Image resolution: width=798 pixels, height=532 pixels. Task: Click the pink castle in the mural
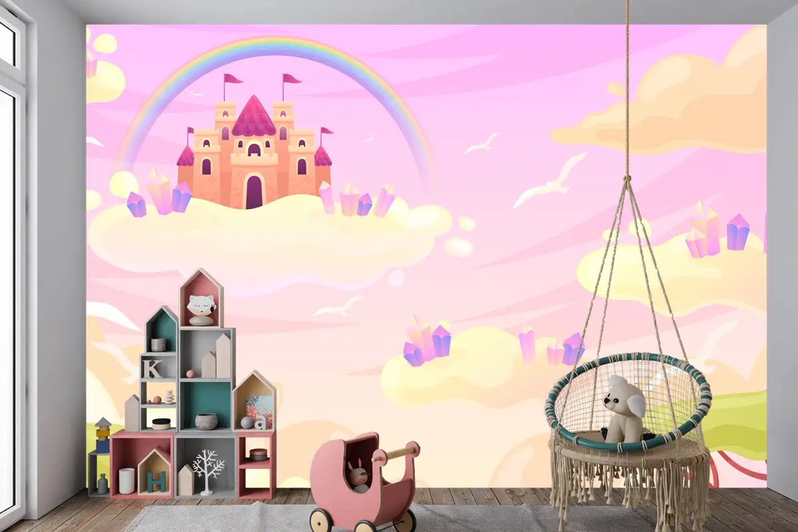[253, 157]
